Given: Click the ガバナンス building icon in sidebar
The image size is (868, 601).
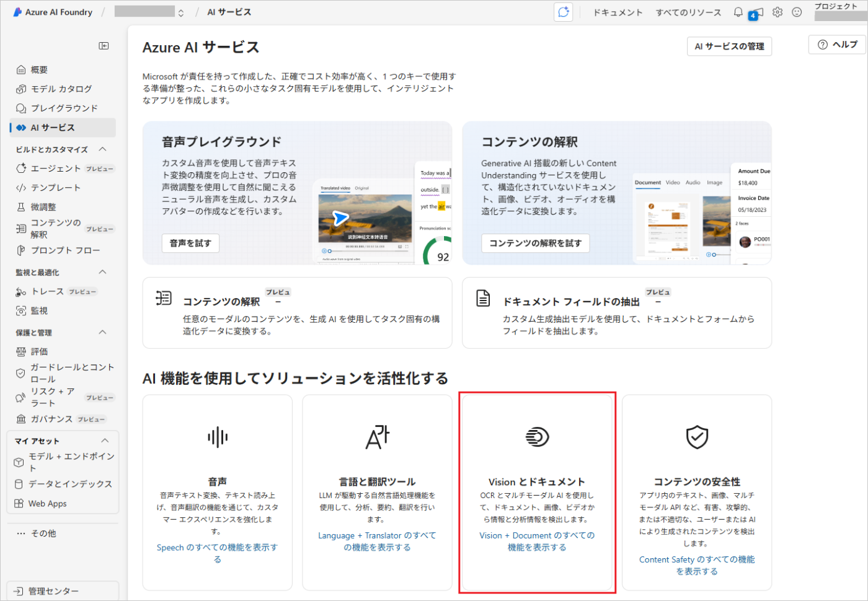Looking at the screenshot, I should point(21,419).
